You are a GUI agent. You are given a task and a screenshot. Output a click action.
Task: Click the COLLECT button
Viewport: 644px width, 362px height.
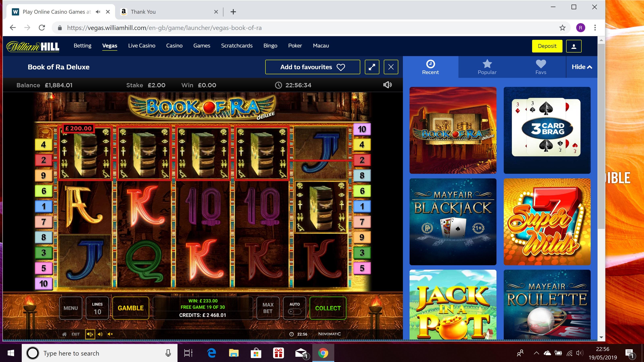[x=328, y=308]
